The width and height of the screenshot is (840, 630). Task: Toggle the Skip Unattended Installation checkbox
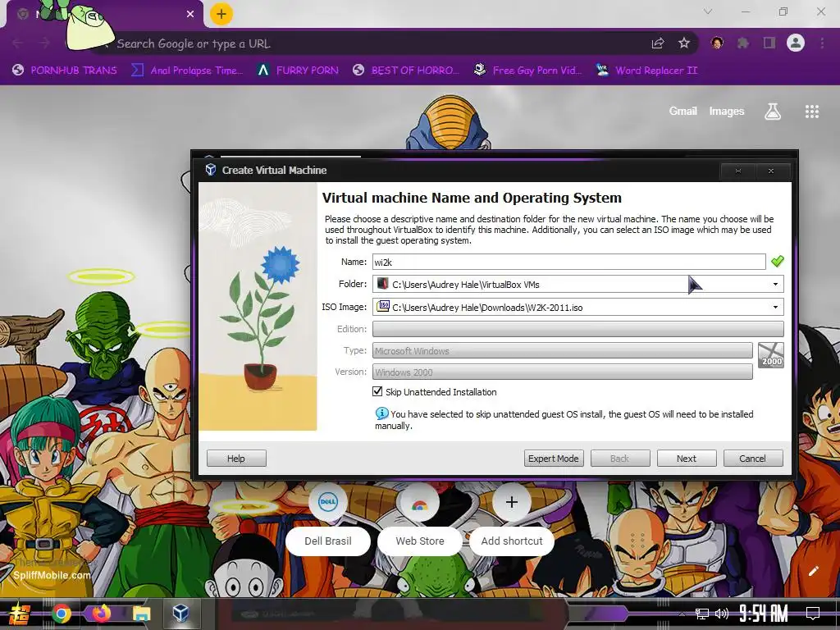point(377,391)
